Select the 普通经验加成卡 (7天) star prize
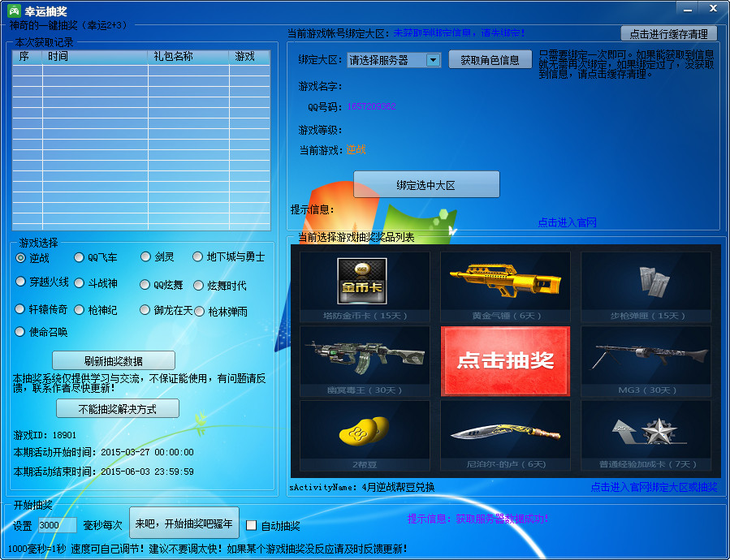Image resolution: width=730 pixels, height=560 pixels. pos(646,436)
